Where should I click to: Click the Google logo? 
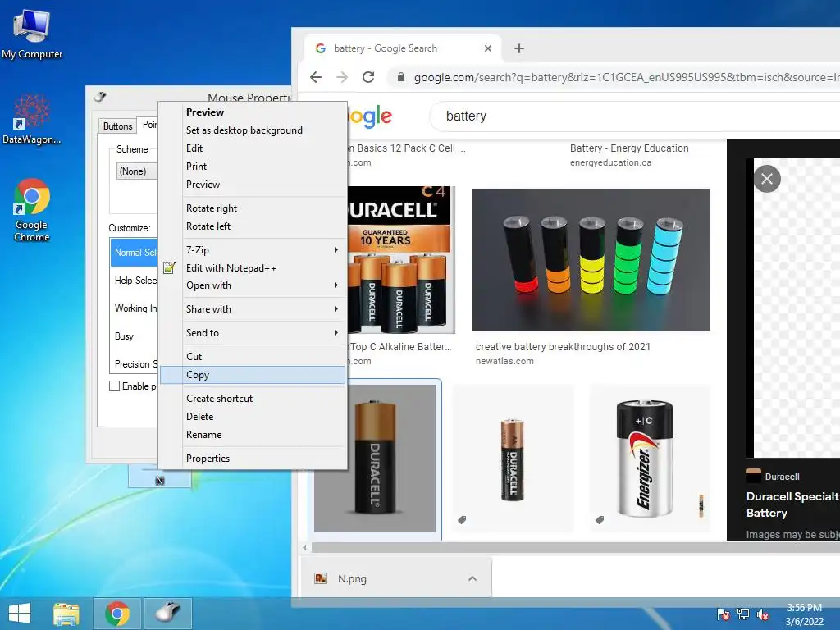370,116
